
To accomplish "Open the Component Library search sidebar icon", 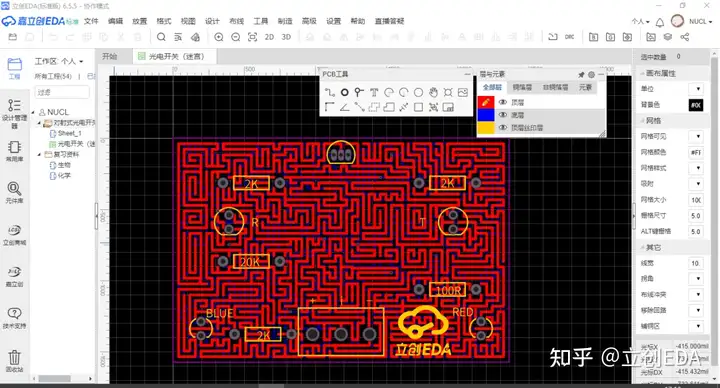I will 14,192.
